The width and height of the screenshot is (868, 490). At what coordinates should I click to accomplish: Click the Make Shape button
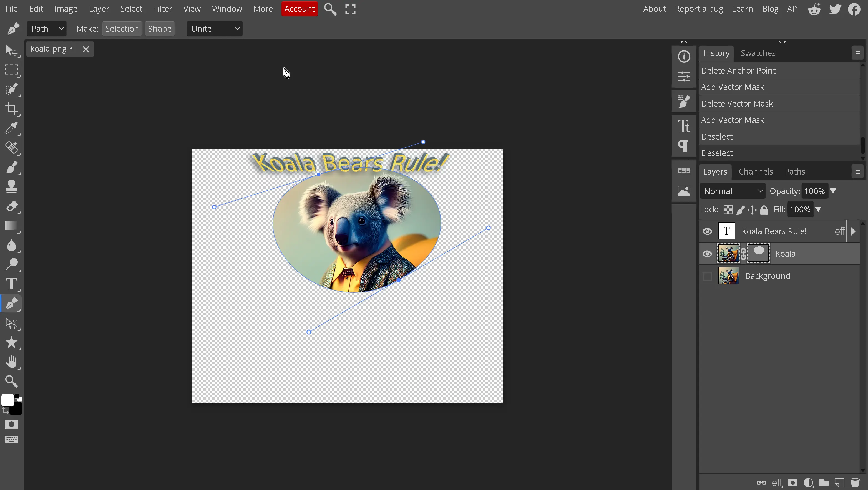pos(160,29)
